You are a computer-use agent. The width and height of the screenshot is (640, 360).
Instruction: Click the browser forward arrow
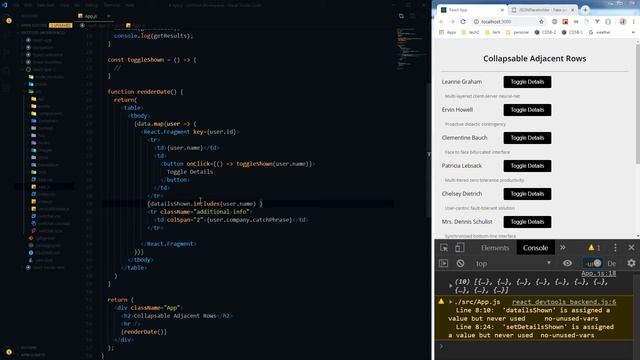(452, 22)
